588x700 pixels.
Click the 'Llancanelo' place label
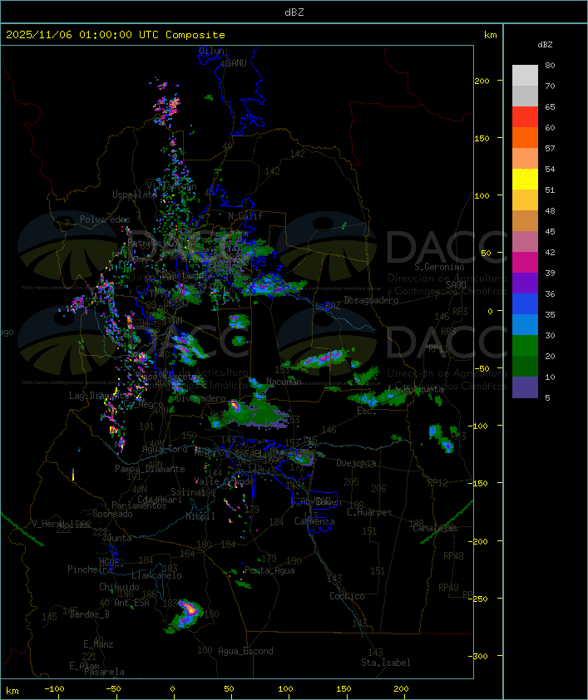tap(156, 575)
